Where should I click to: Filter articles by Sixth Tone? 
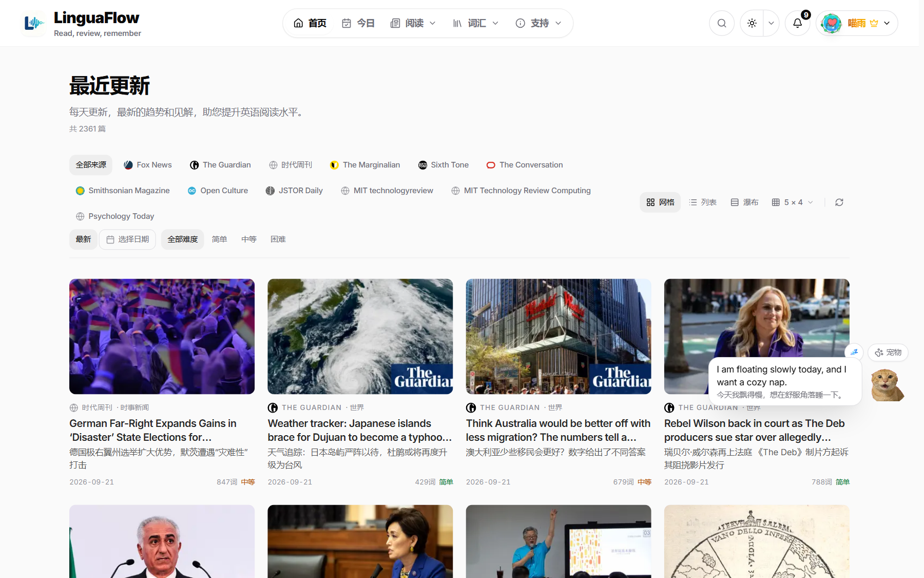444,165
